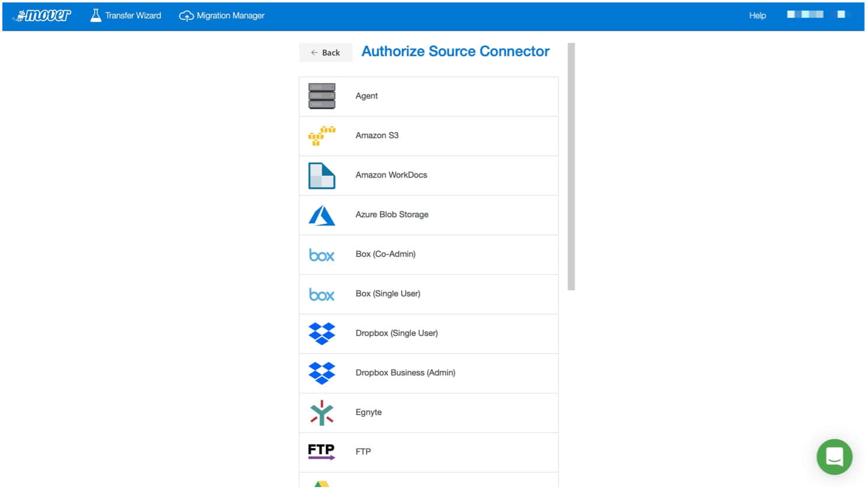Choose the Dropbox Business (Admin) label
Viewport: 868px width, 490px height.
tap(406, 373)
